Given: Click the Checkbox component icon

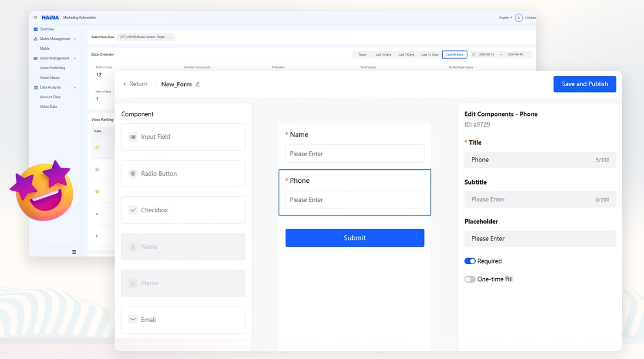Looking at the screenshot, I should pyautogui.click(x=133, y=210).
